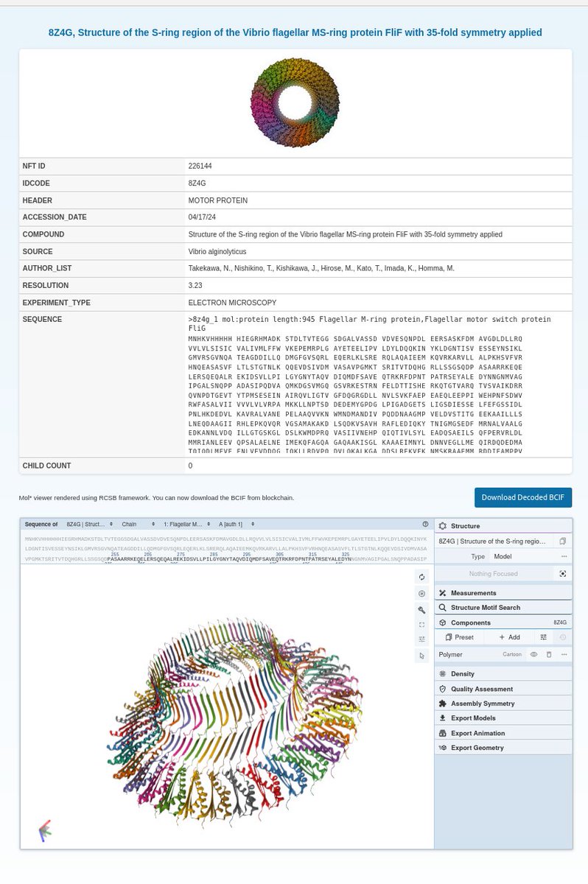The image size is (588, 884).
Task: Click the undo history icon in Components
Action: 562,637
